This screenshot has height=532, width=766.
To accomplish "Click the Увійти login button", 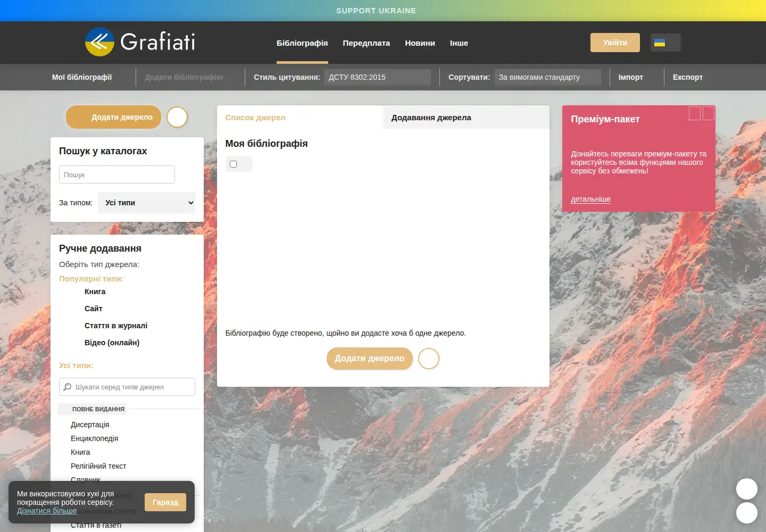I will coord(615,43).
